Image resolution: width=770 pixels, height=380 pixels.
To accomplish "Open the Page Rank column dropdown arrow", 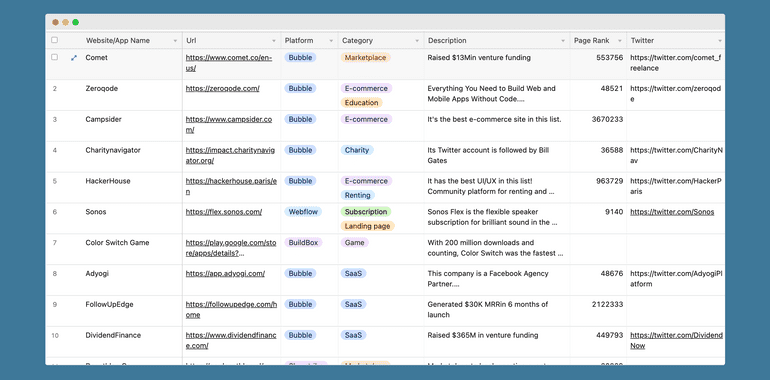I will [x=620, y=41].
